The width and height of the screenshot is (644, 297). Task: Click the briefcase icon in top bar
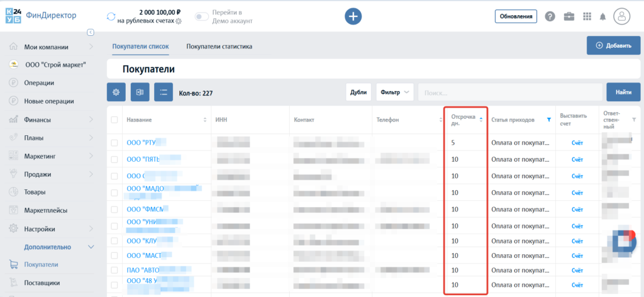click(569, 17)
